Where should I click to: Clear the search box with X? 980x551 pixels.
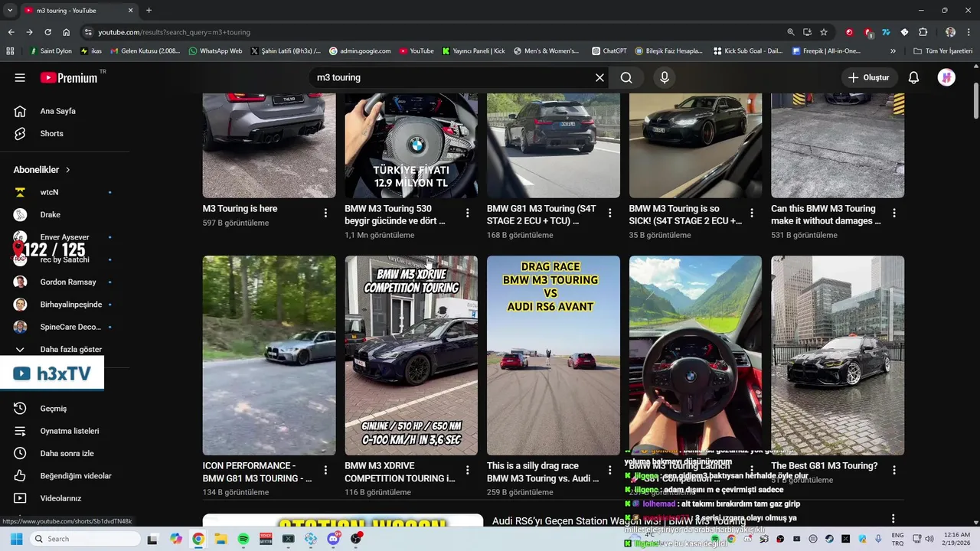coord(599,77)
